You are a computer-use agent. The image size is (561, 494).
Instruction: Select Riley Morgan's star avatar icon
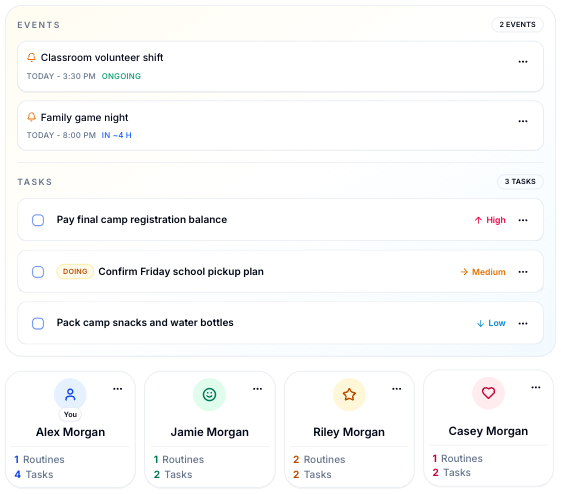349,394
